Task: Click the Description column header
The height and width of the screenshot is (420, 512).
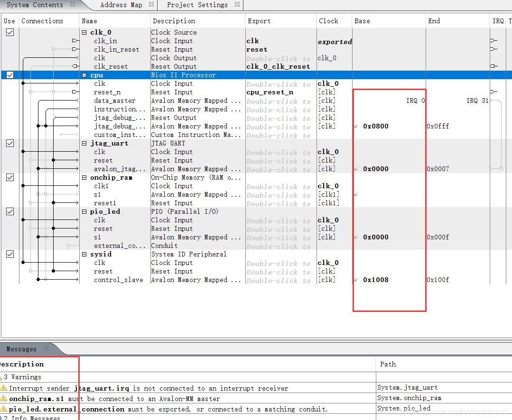Action: (x=174, y=21)
